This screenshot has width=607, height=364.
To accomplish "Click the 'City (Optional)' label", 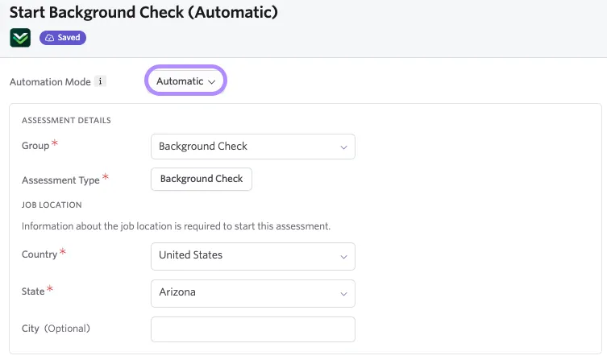I will point(56,329).
